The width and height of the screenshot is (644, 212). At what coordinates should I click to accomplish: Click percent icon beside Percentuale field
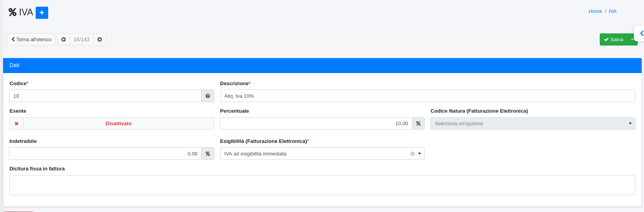click(418, 124)
